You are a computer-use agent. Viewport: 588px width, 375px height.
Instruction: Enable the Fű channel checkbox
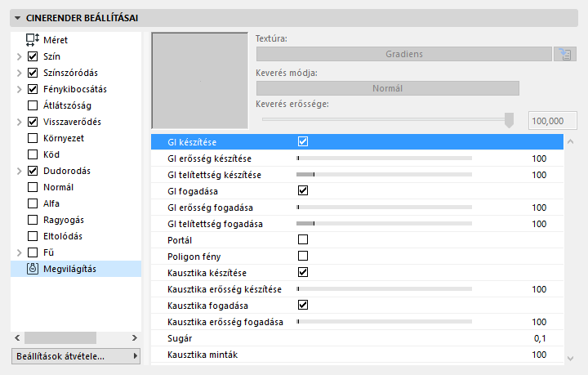pos(33,252)
